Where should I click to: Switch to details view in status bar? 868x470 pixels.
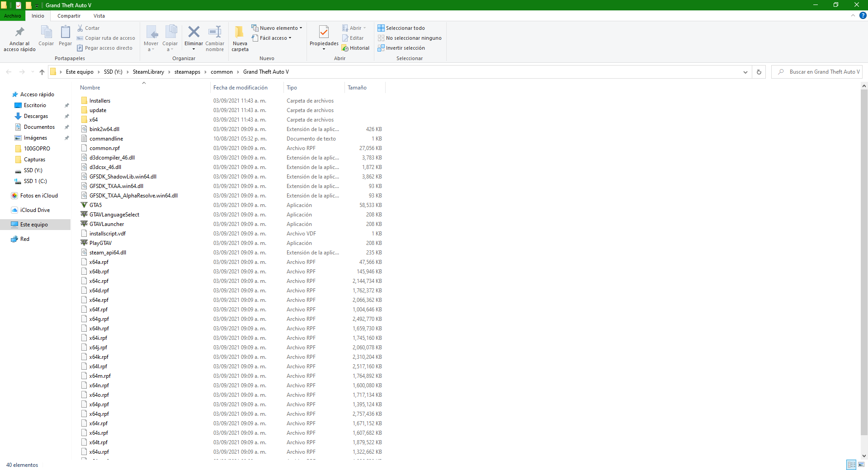tap(851, 465)
